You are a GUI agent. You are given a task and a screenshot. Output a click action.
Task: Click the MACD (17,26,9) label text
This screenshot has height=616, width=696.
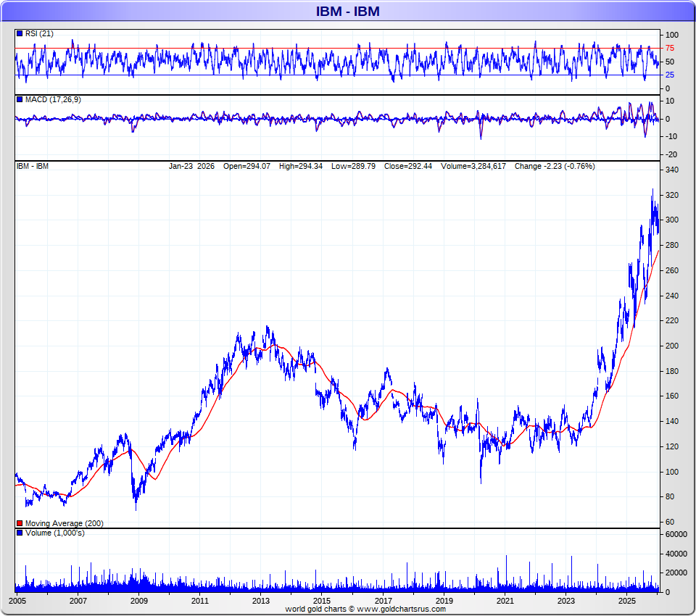(x=53, y=99)
